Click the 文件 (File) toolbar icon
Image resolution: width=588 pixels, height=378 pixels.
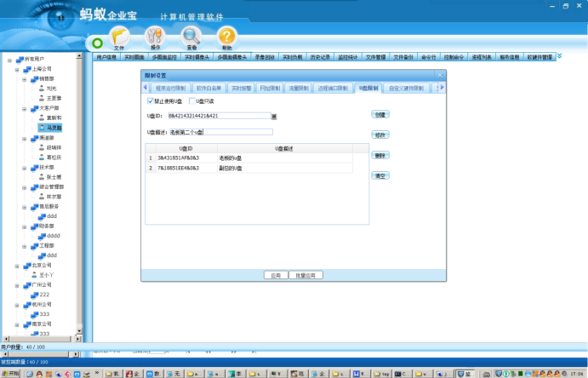pyautogui.click(x=119, y=37)
